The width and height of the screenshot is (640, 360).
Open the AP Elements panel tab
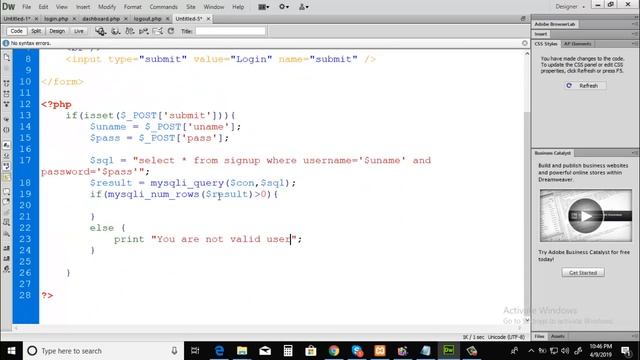578,44
